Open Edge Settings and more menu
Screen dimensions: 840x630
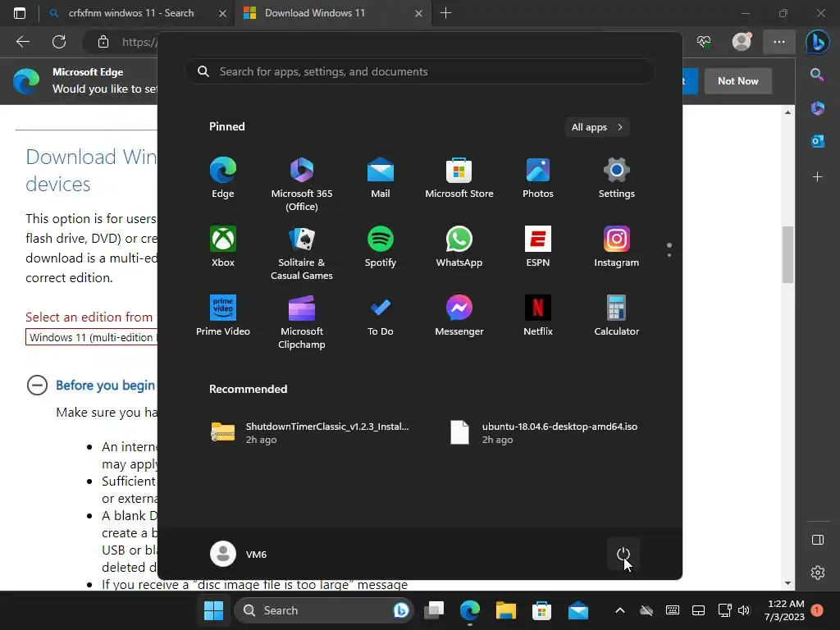tap(779, 42)
